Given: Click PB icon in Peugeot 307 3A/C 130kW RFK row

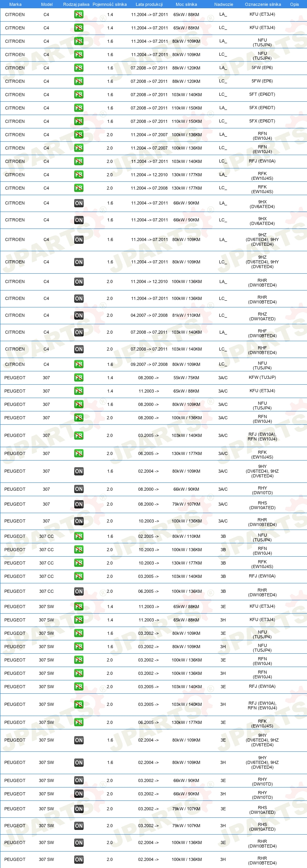Looking at the screenshot, I should 79,453.
